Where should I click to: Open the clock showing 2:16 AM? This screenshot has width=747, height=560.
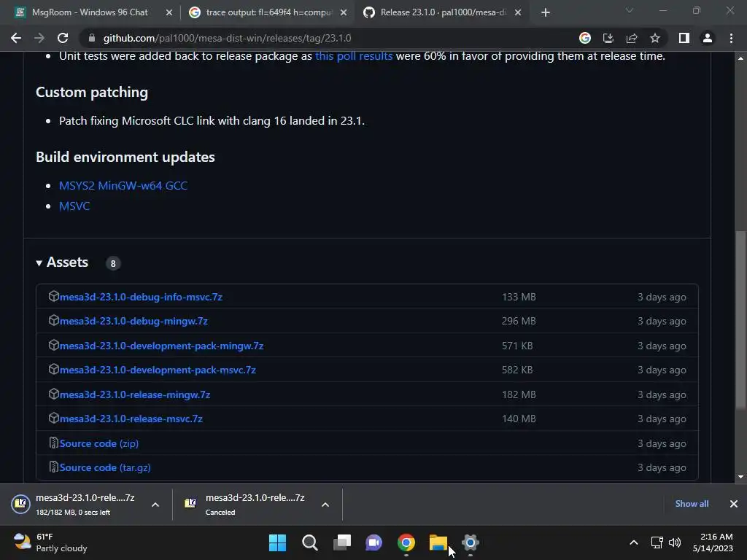pyautogui.click(x=713, y=542)
